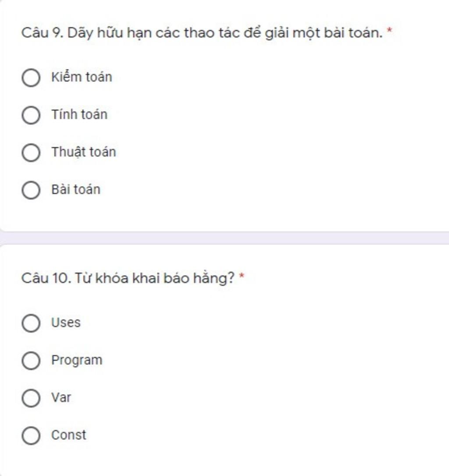449x476 pixels.
Task: Click the Bài toán answer label text
Action: (76, 189)
